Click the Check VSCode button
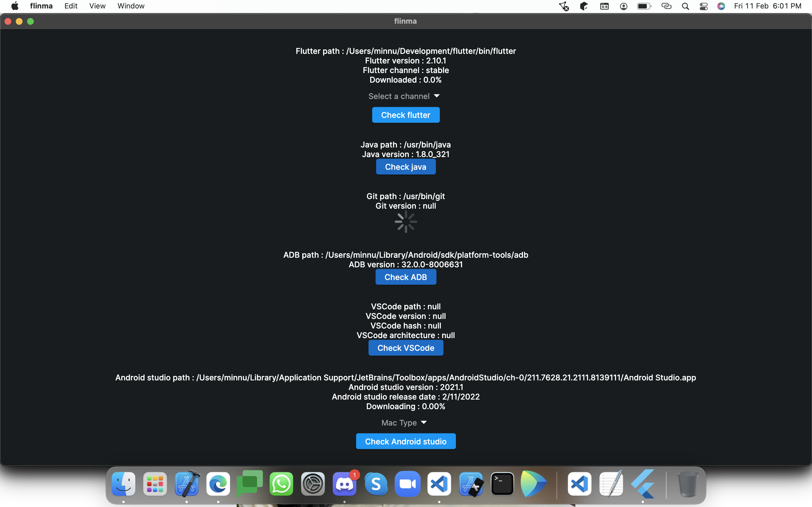The image size is (812, 507). tap(406, 348)
